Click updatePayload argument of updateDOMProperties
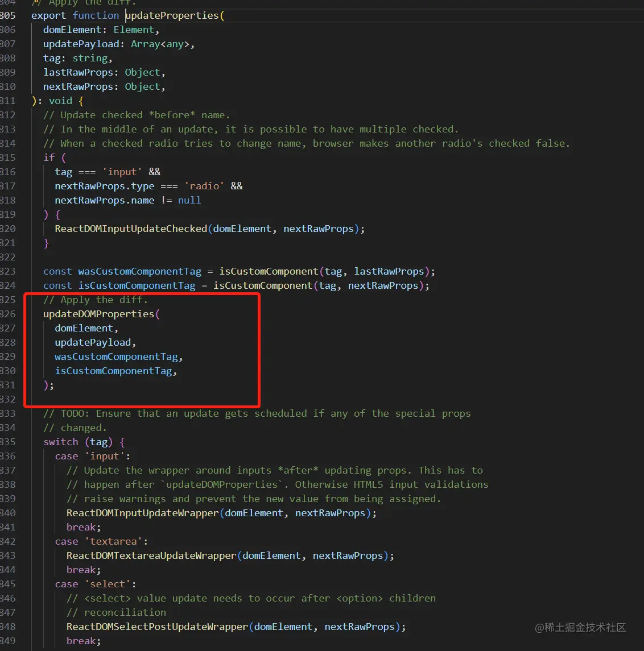Image resolution: width=644 pixels, height=651 pixels. [93, 342]
